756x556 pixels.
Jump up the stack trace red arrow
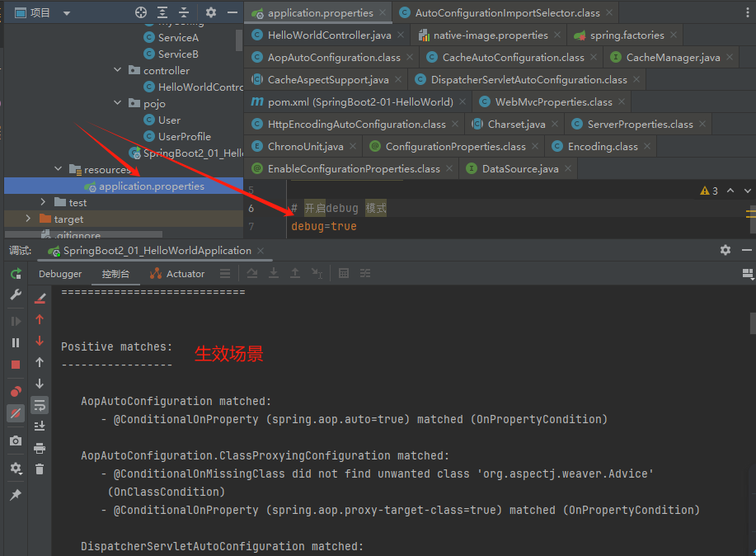40,319
